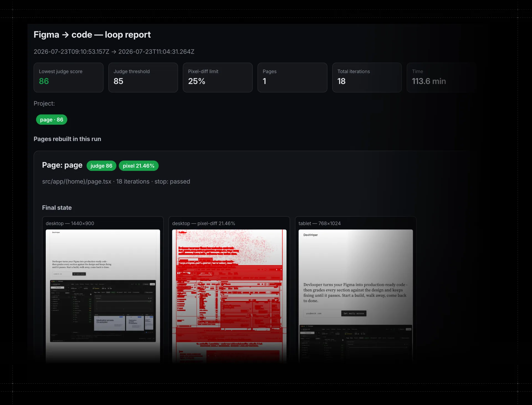Click the 'page · 86' project badge
Image resolution: width=532 pixels, height=405 pixels.
[x=52, y=120]
